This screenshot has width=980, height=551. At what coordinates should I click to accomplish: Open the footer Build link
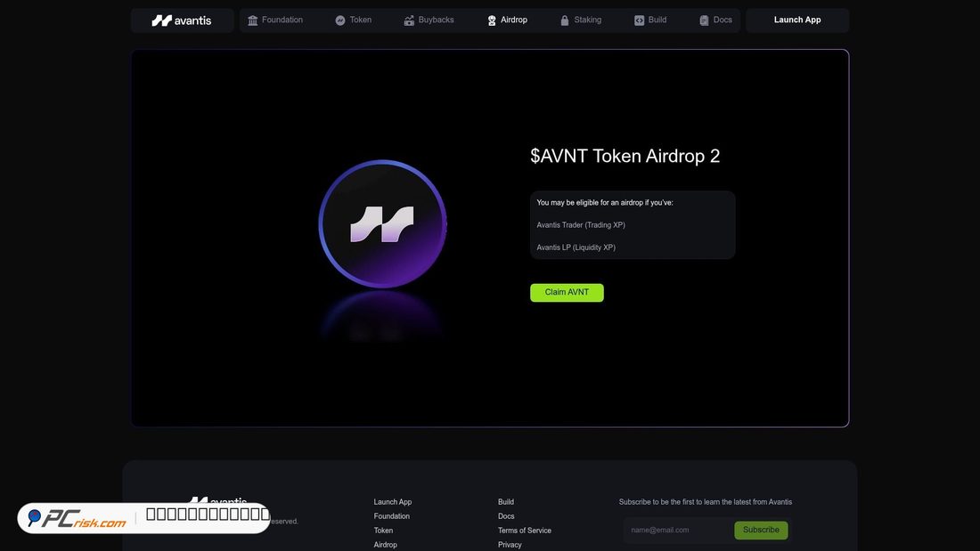click(x=506, y=502)
